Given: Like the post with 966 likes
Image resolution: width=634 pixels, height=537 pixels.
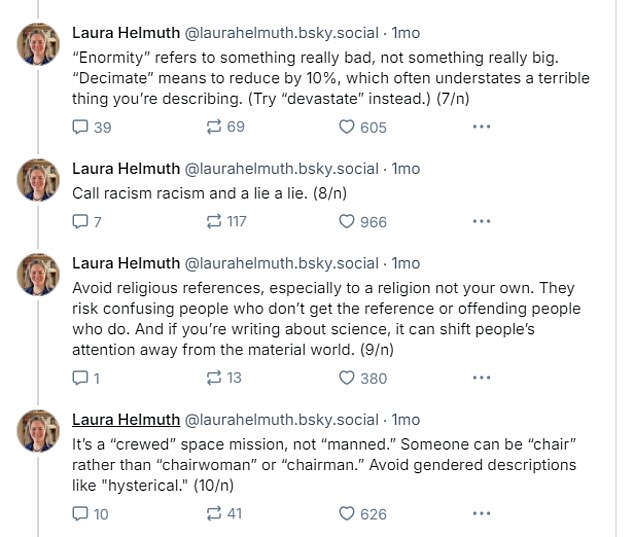Looking at the screenshot, I should [348, 222].
